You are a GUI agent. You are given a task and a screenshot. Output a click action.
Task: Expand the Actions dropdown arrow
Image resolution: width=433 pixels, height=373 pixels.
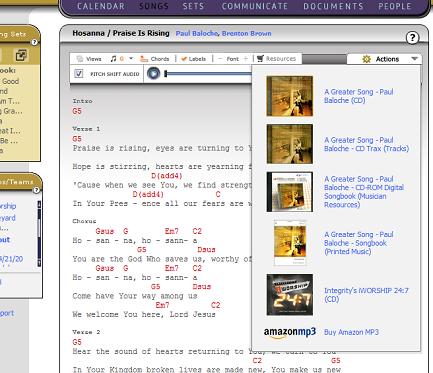coord(414,59)
